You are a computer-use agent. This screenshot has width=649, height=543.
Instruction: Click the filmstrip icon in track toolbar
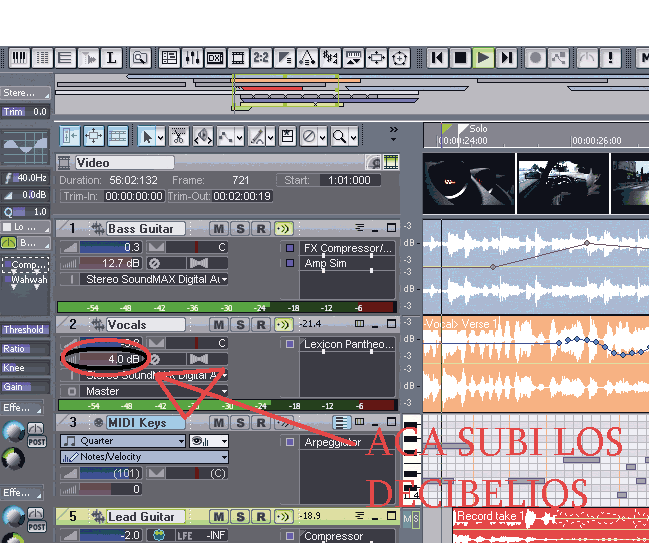point(118,136)
